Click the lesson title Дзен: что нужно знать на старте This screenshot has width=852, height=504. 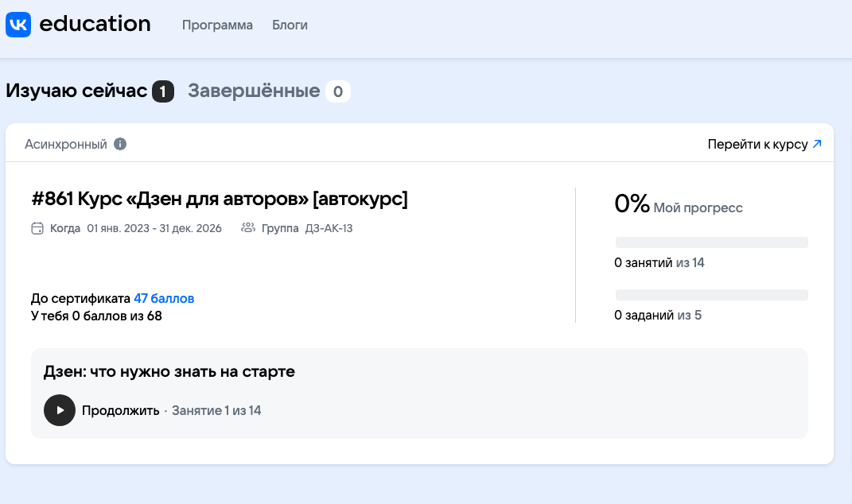click(169, 371)
